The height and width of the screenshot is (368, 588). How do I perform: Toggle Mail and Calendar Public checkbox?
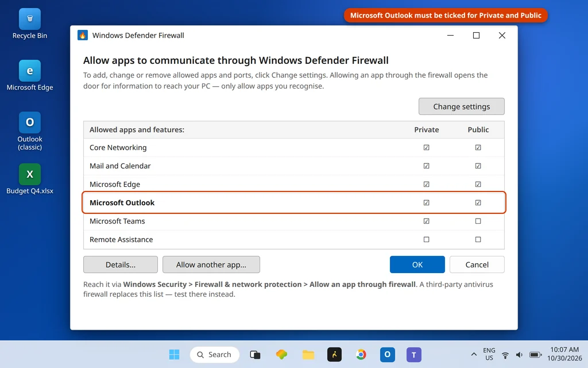(x=478, y=166)
